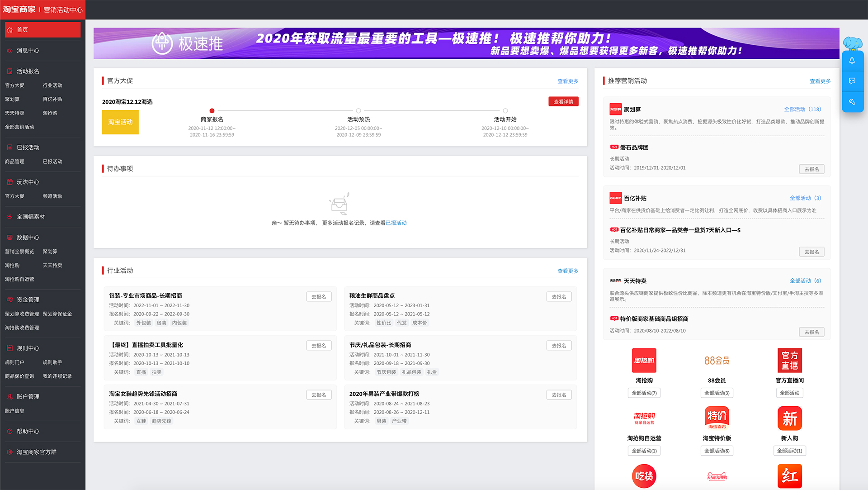Click 去报名 for 节庆/礼品包装-长期招商

(x=559, y=346)
